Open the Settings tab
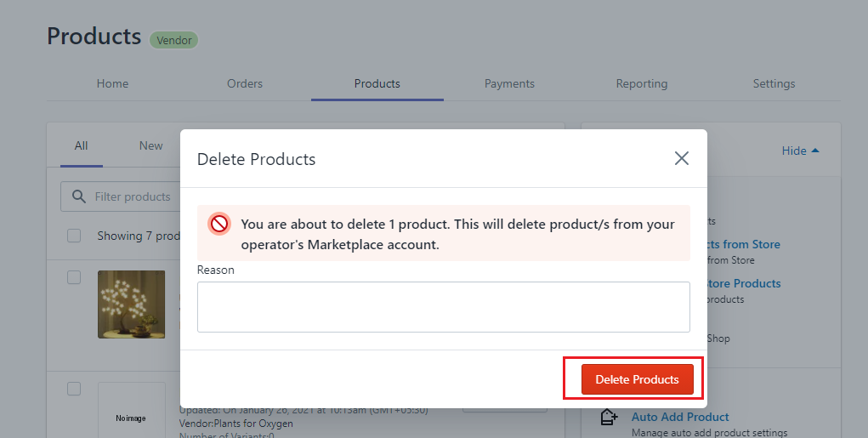Image resolution: width=868 pixels, height=438 pixels. tap(774, 83)
